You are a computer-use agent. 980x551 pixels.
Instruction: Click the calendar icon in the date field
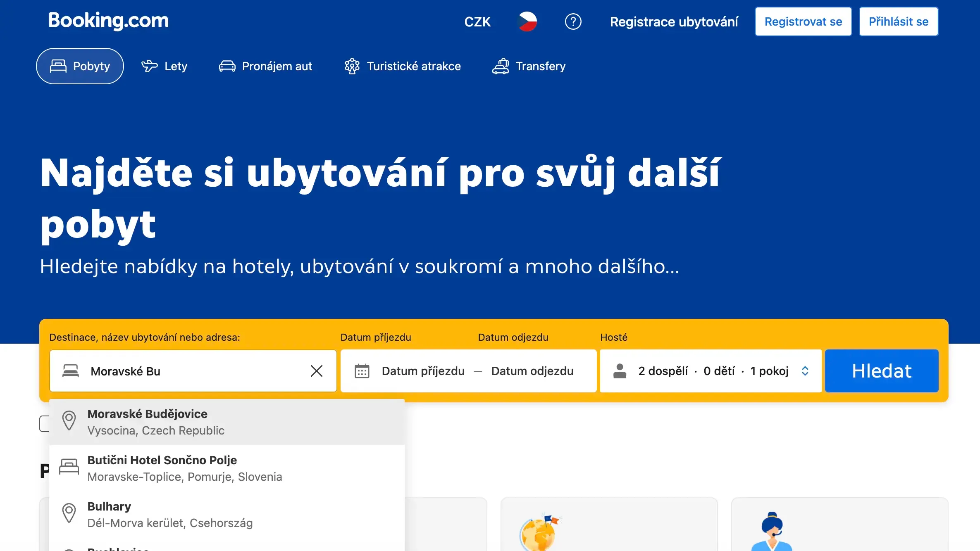pos(362,371)
